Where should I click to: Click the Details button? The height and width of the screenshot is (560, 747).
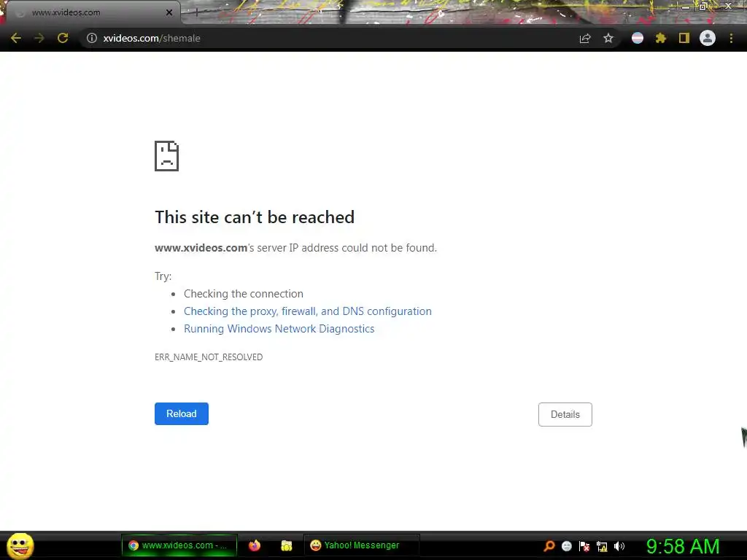click(x=565, y=415)
